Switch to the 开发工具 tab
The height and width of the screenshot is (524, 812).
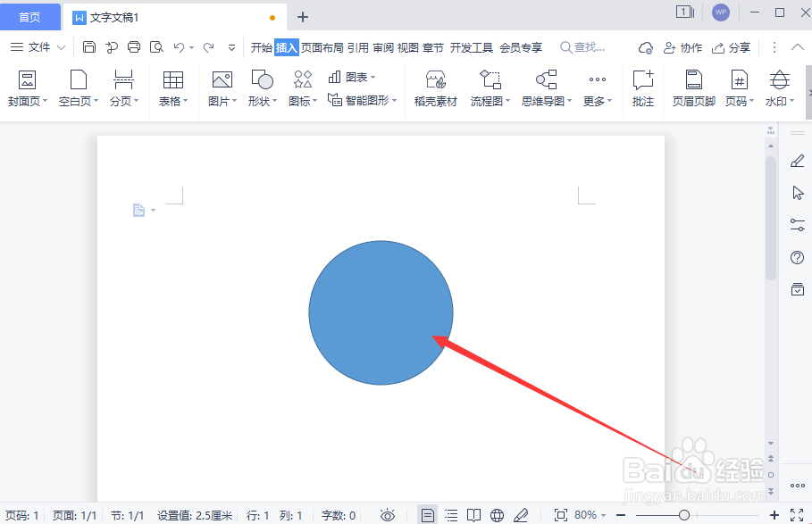[472, 47]
